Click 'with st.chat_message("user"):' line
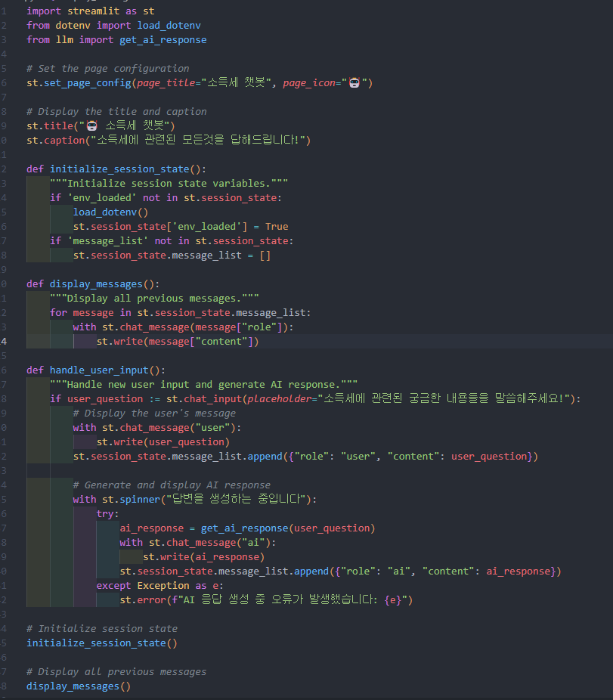Viewport: 613px width, 700px height. (157, 427)
